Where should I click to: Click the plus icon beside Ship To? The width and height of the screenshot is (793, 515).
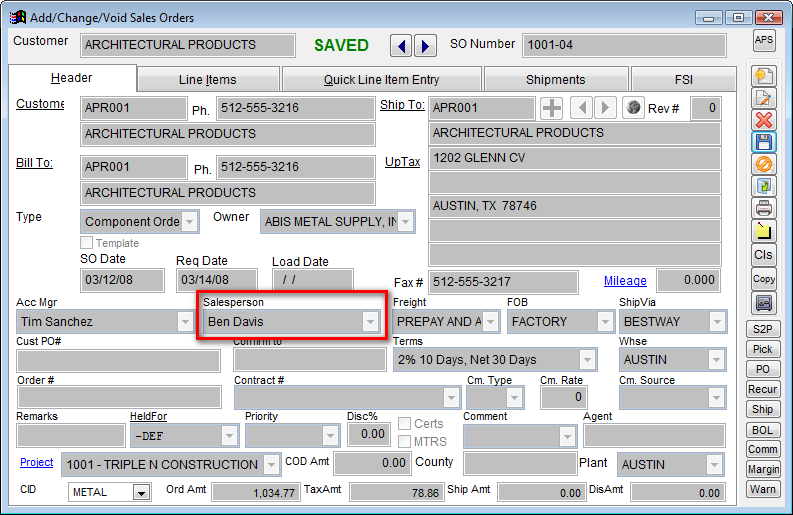(552, 108)
